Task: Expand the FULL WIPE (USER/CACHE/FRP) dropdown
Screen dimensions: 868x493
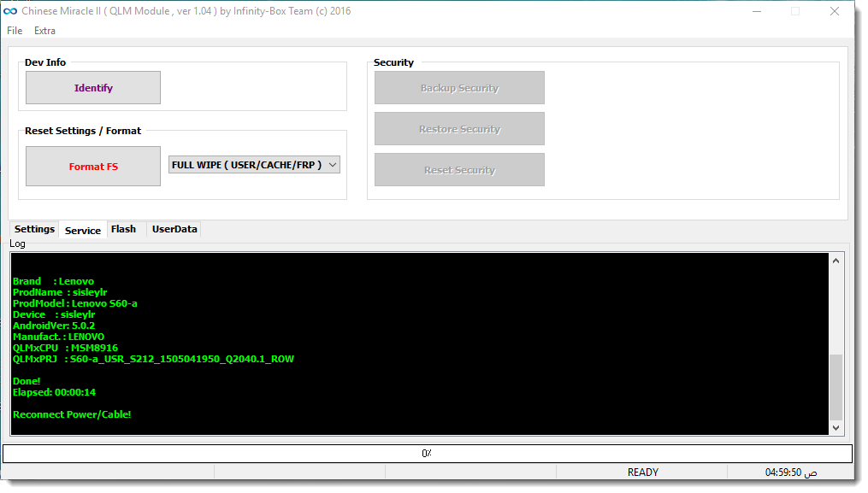Action: pyautogui.click(x=254, y=165)
